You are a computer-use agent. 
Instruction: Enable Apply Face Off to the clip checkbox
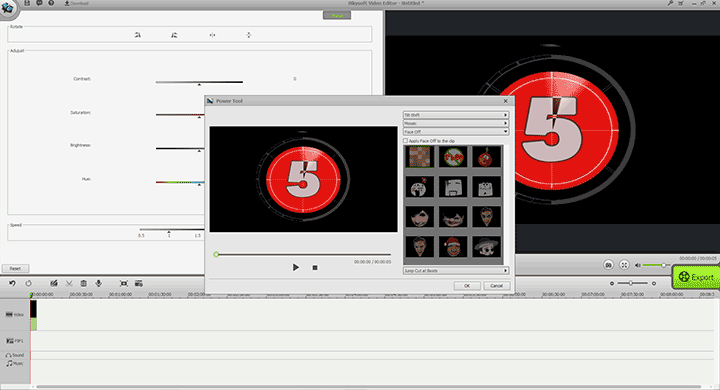[405, 141]
